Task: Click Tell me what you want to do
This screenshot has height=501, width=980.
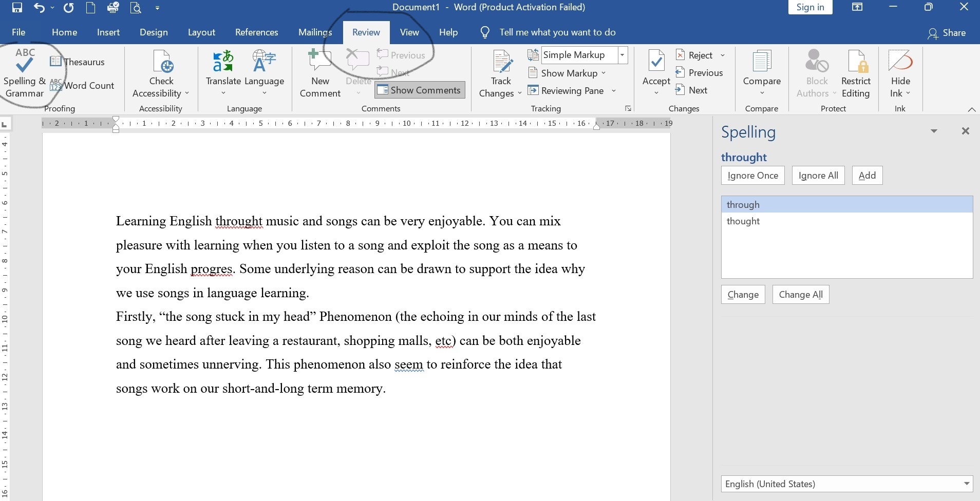Action: (x=557, y=32)
